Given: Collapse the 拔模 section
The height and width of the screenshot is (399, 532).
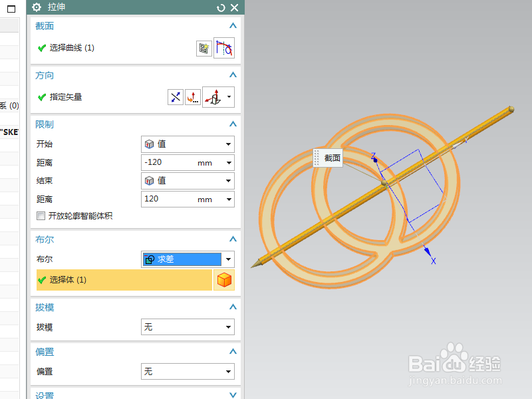Looking at the screenshot, I should click(233, 307).
